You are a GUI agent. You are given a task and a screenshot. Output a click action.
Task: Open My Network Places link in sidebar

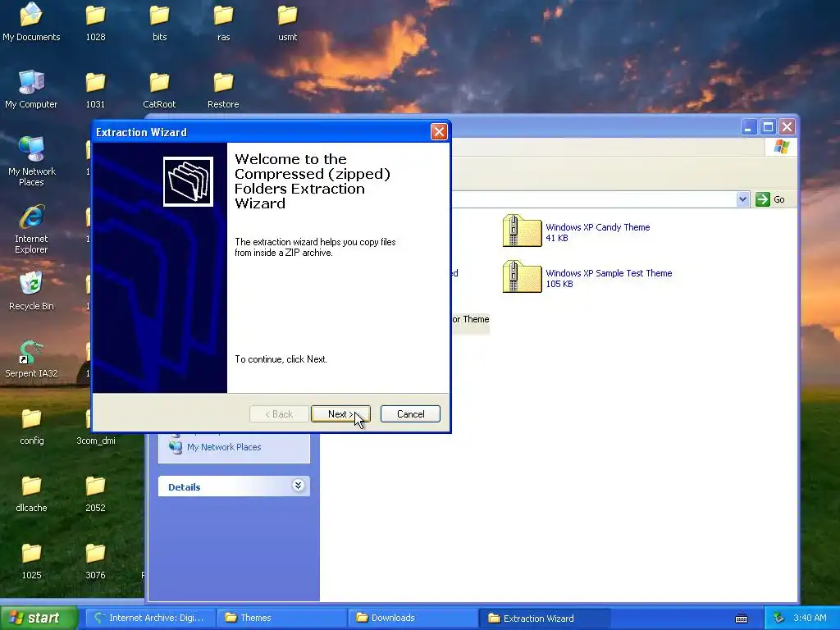[224, 447]
